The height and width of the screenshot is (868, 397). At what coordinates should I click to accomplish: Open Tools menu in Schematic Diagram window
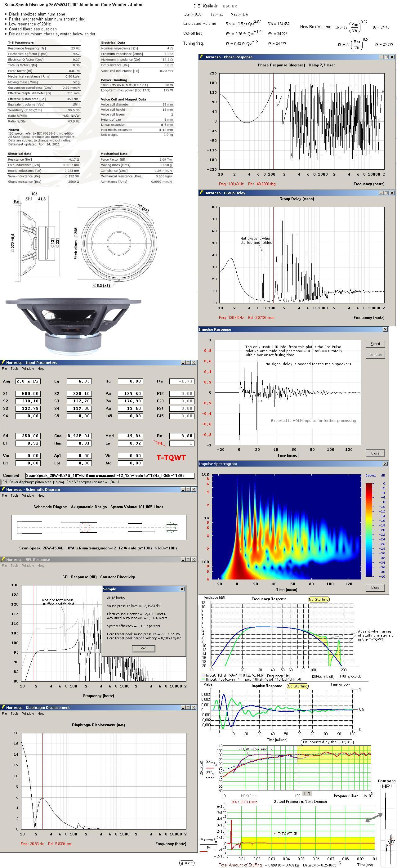click(15, 495)
